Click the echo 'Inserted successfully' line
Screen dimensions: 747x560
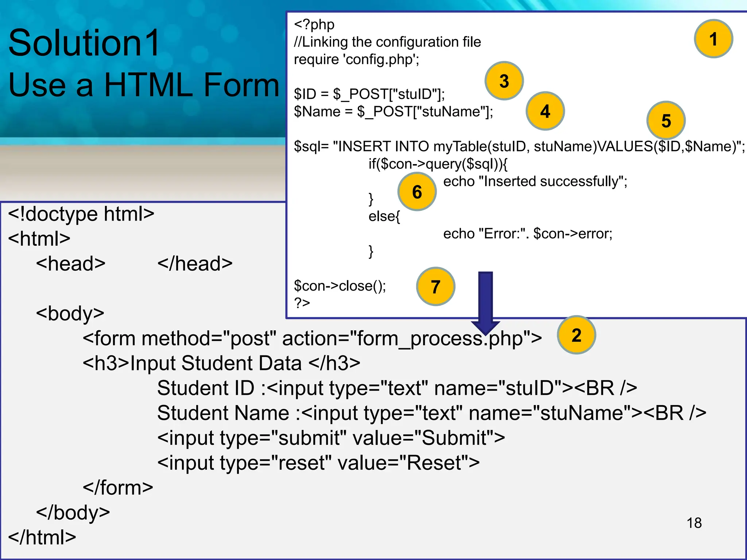click(x=535, y=181)
